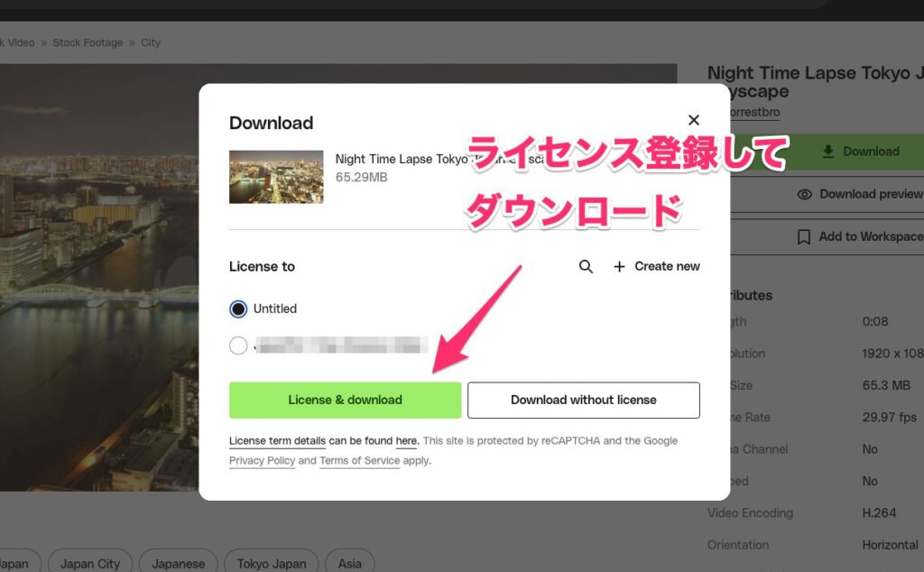Click the Untitled license label text
Viewport: 924px width, 572px height.
[274, 309]
